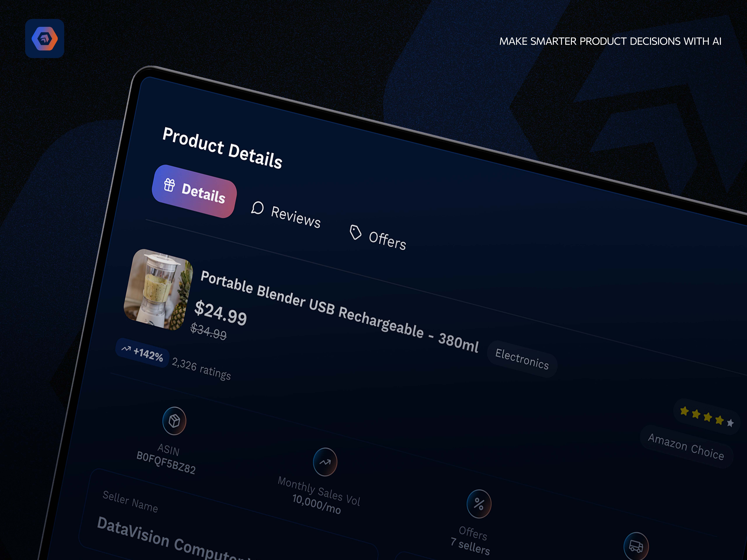
Task: Click the 7 sellers value
Action: pos(470,546)
